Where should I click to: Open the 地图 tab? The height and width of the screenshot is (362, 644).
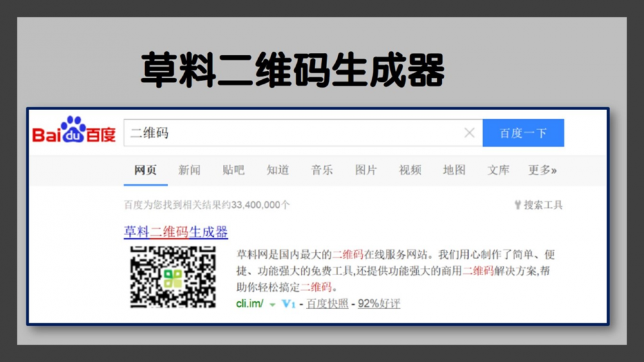[454, 170]
